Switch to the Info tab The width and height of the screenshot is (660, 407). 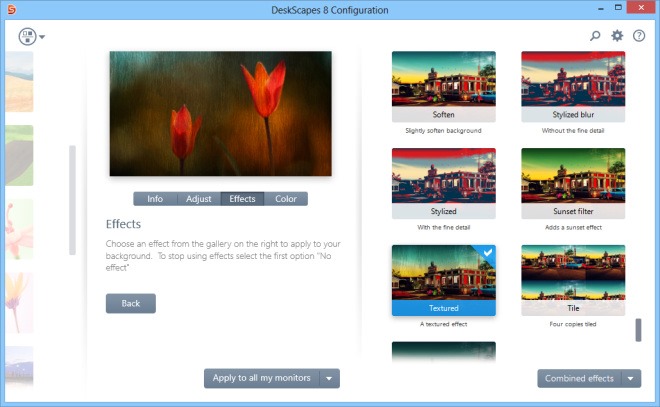click(x=155, y=199)
